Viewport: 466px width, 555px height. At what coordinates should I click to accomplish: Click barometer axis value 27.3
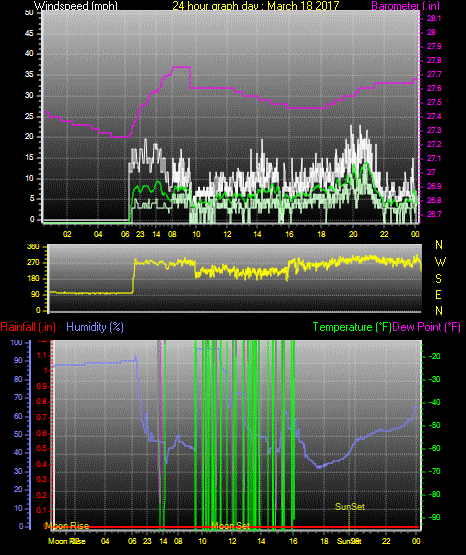(434, 130)
